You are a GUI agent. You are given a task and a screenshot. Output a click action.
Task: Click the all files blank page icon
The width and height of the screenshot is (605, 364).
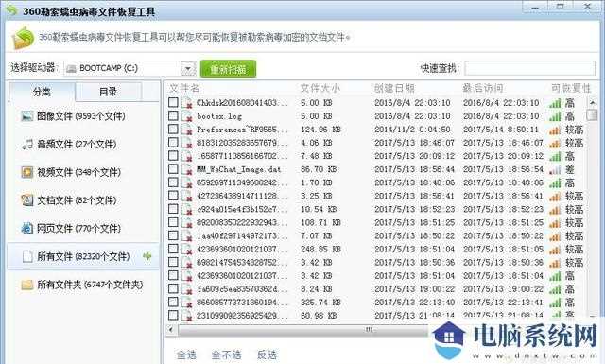click(27, 256)
